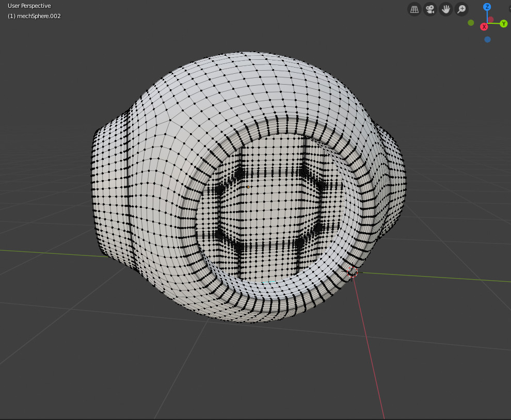Click the negative Z dot below the gizmo
Viewport: 511px width, 420px height.
click(x=487, y=39)
